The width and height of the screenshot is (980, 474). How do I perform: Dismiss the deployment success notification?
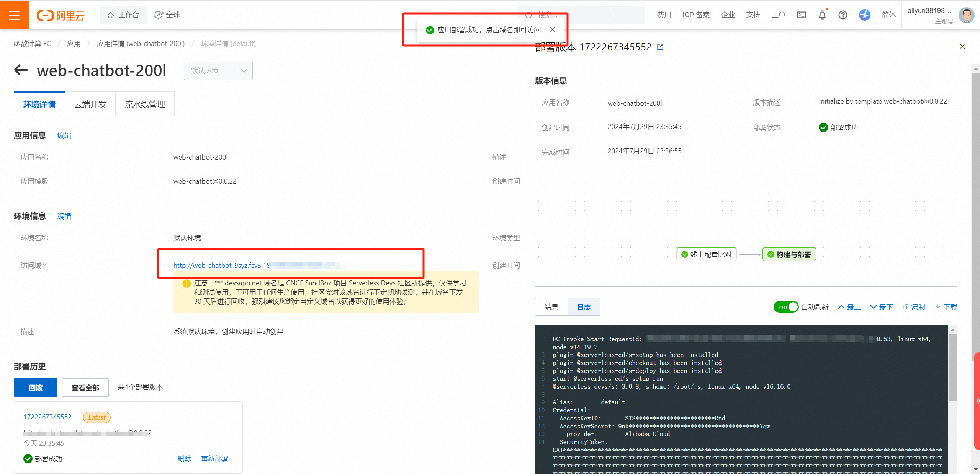[552, 29]
